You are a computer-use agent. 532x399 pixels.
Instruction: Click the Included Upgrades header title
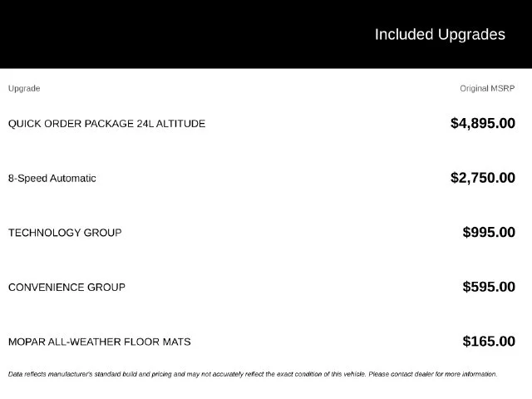tap(440, 35)
